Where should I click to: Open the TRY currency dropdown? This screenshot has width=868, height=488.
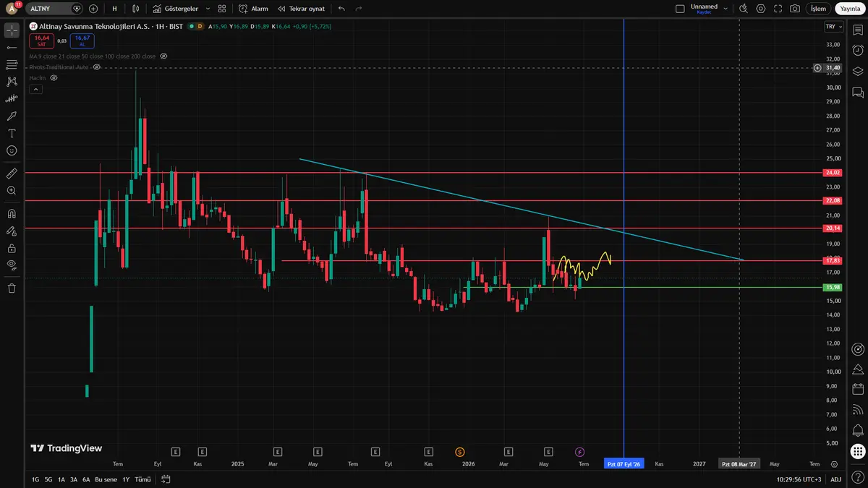[833, 27]
